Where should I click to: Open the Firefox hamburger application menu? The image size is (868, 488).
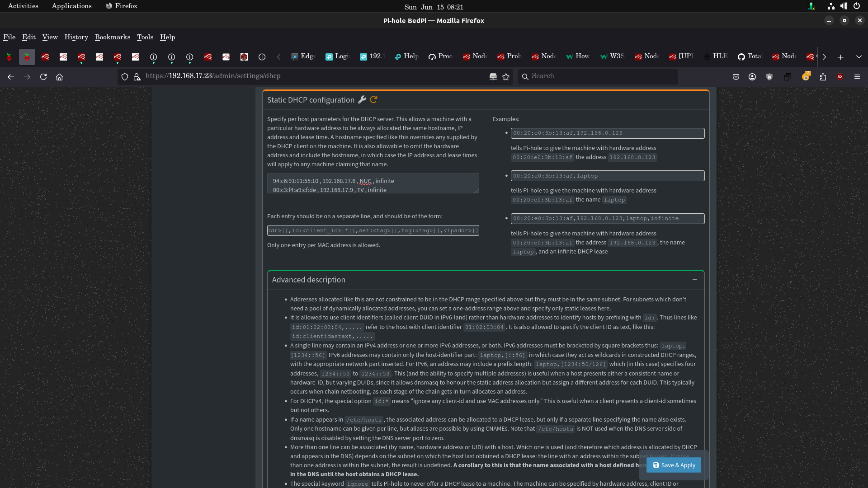point(857,77)
